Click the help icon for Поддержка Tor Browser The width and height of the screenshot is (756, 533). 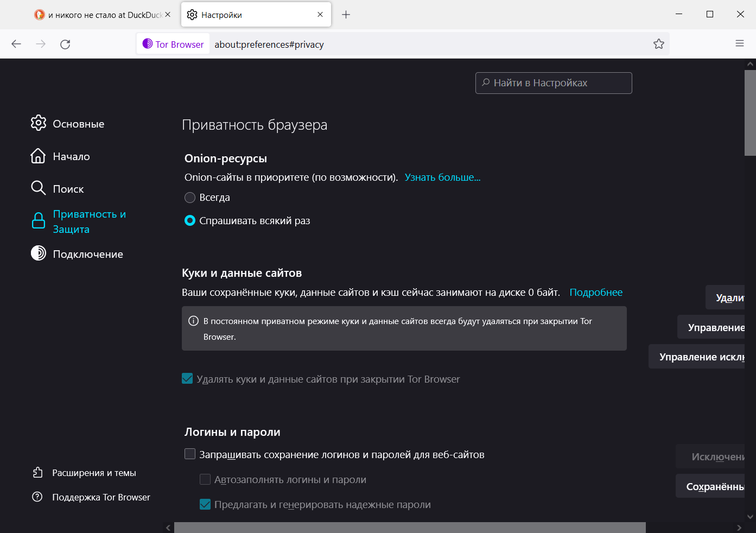[x=37, y=497]
